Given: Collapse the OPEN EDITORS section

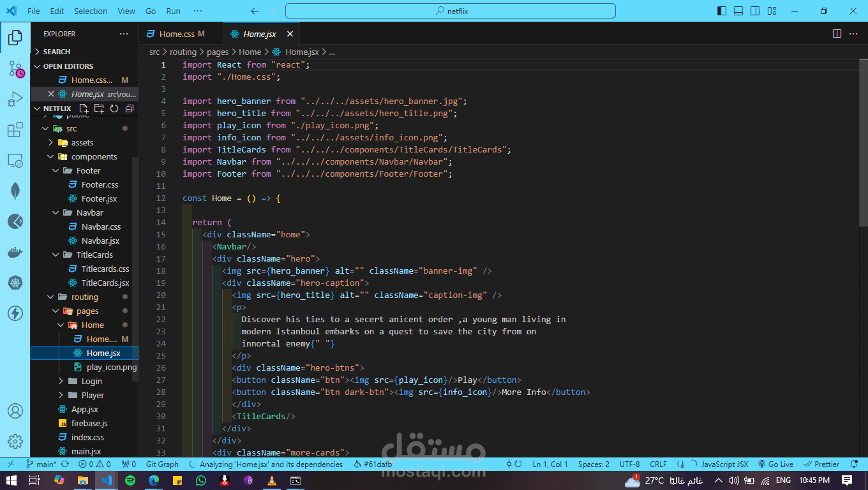Looking at the screenshot, I should pyautogui.click(x=84, y=66).
